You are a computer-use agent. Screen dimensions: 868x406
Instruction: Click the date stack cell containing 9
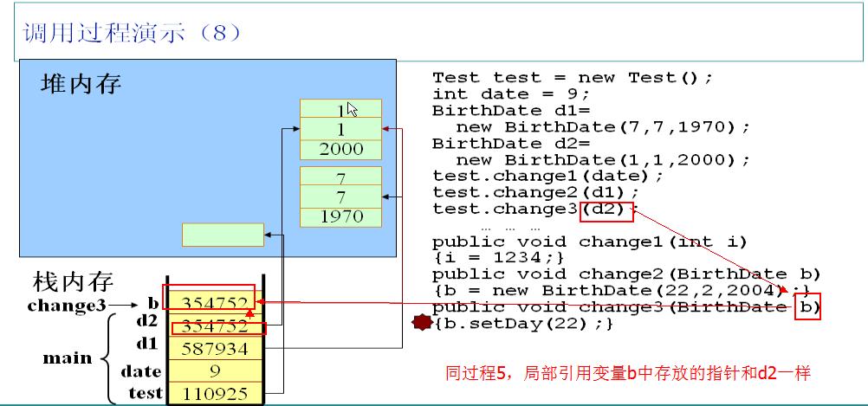215,371
